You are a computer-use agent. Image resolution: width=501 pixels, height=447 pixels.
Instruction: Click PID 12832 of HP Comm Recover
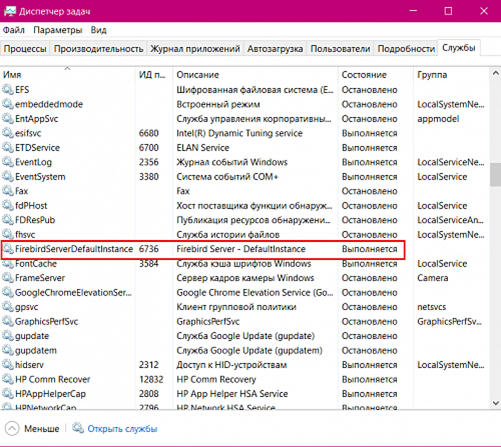point(151,379)
